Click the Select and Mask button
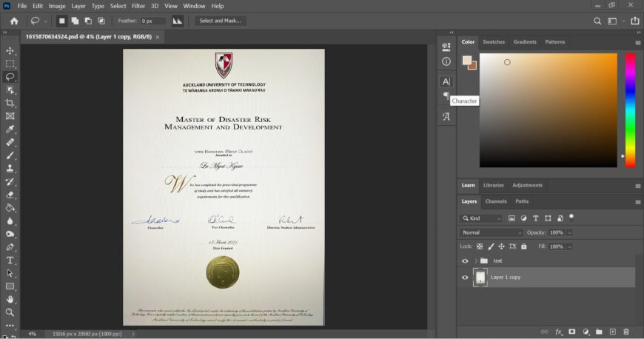 click(x=220, y=21)
